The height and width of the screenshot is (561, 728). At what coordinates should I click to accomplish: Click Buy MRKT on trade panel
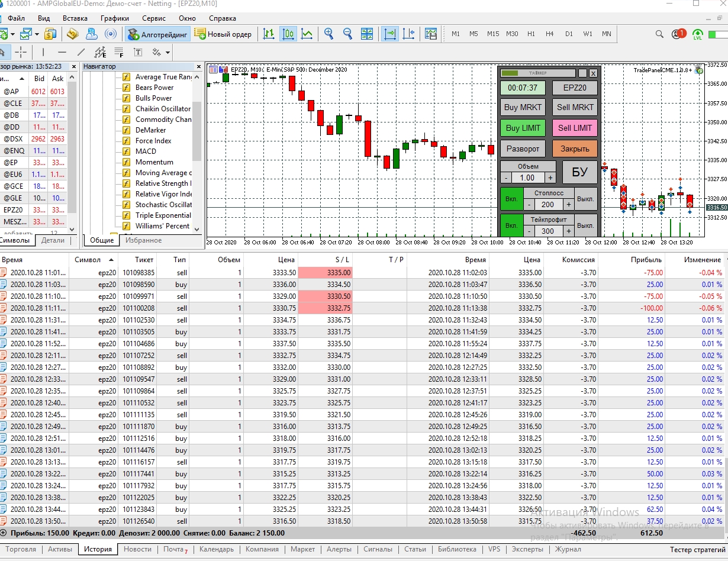pos(523,108)
